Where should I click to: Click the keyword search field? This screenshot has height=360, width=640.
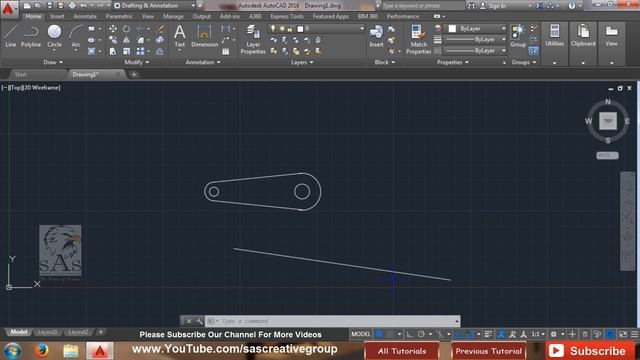[x=423, y=6]
